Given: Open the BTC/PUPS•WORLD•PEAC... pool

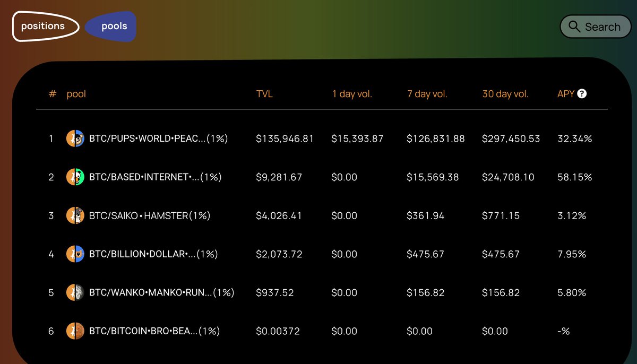Looking at the screenshot, I should pyautogui.click(x=158, y=138).
